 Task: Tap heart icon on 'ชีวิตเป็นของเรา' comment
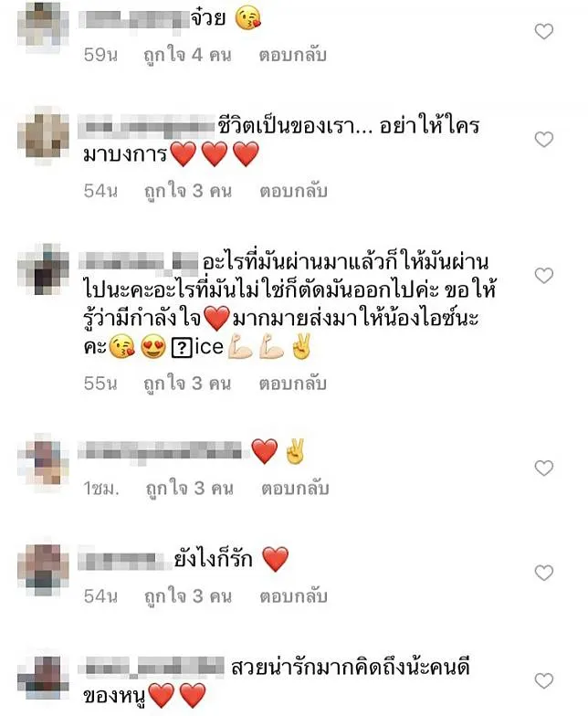pos(544,139)
